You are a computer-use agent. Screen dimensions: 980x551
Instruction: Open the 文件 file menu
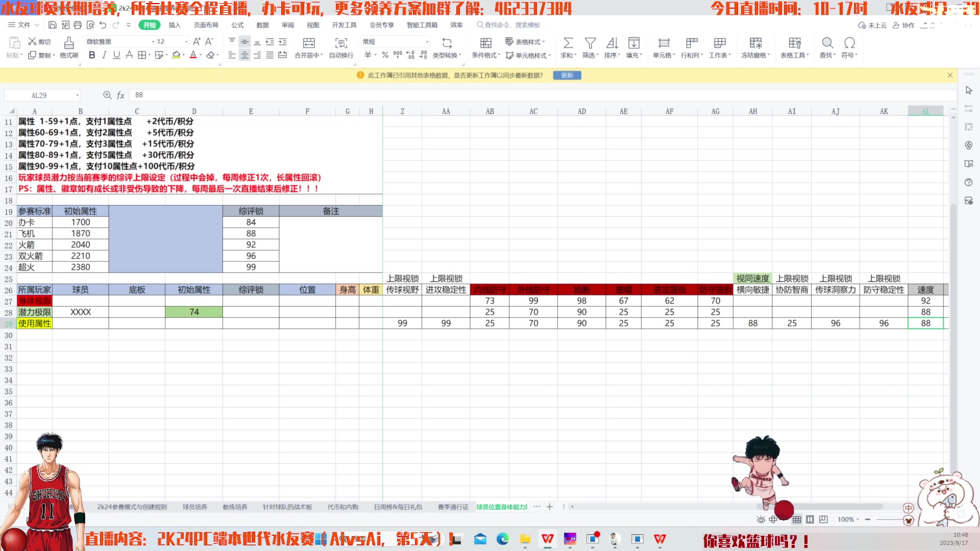[x=24, y=25]
